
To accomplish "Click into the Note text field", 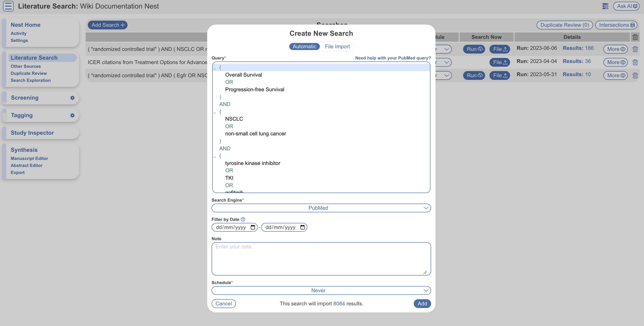I will click(321, 259).
